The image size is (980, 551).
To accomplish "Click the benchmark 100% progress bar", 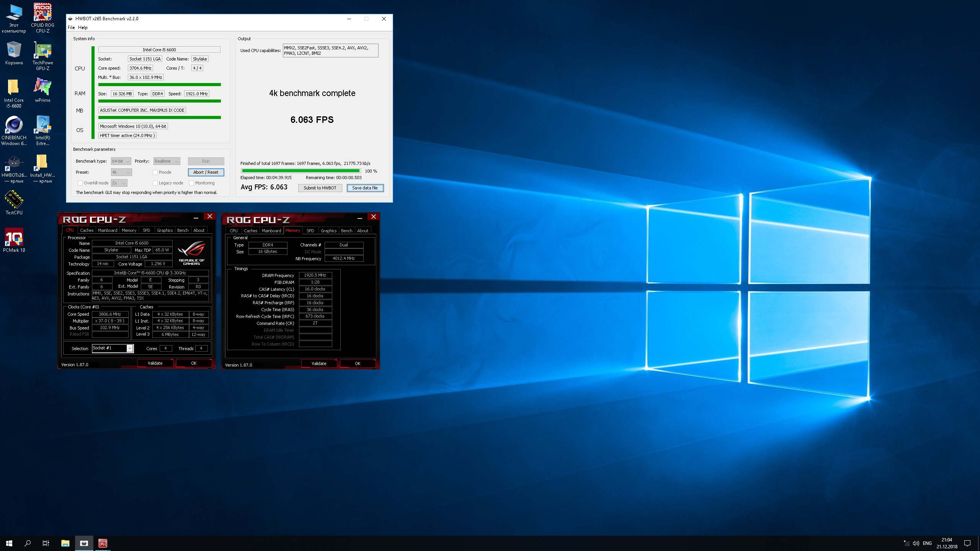I will tap(301, 171).
